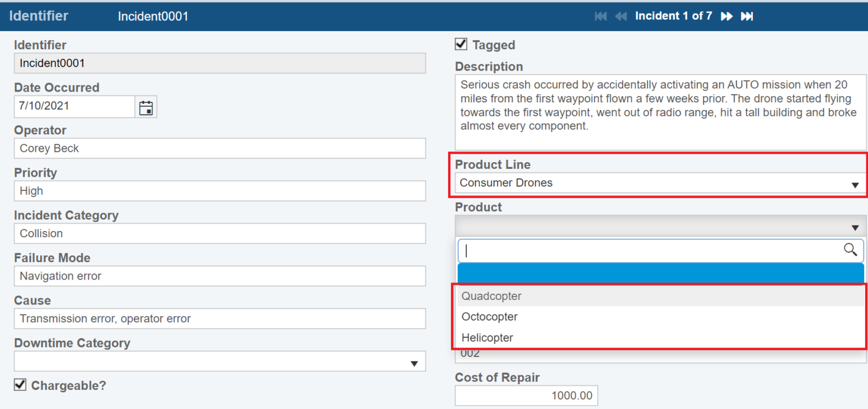Image resolution: width=868 pixels, height=409 pixels.
Task: Click the magnifier icon in the Product search
Action: pos(850,250)
